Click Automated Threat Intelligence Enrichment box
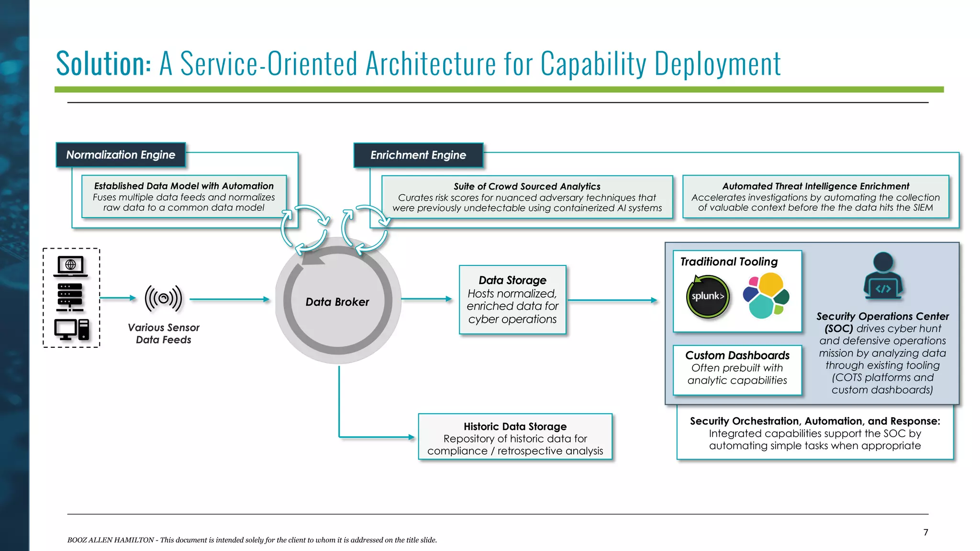Image resolution: width=980 pixels, height=551 pixels. [815, 197]
